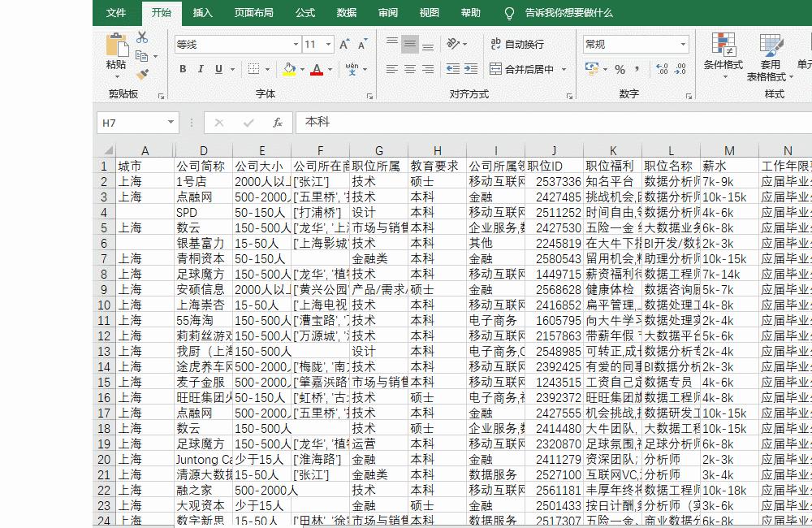Switch to the 插入 ribbon tab
Viewport: 812px width, 528px height.
pos(202,13)
